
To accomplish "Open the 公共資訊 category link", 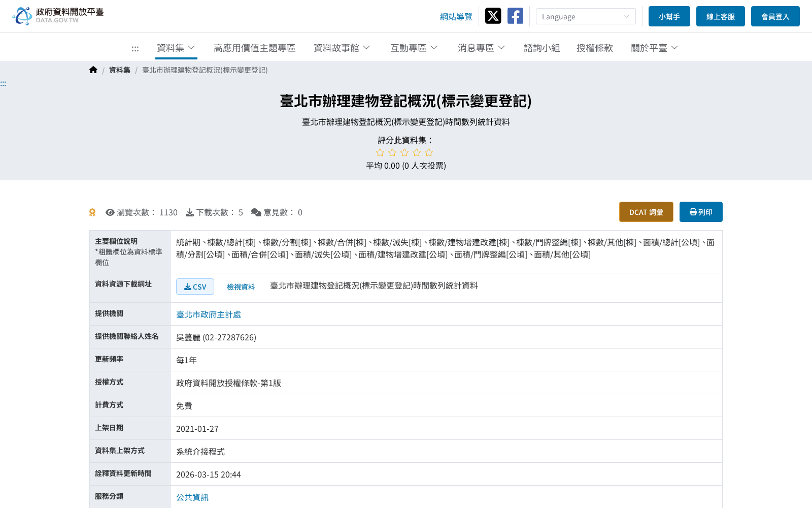I will coord(192,497).
